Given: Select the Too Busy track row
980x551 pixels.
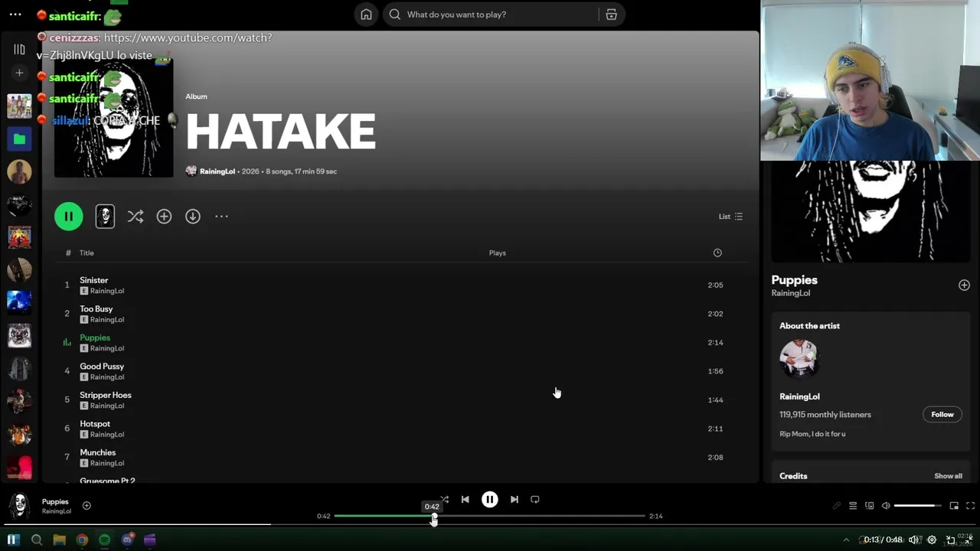Looking at the screenshot, I should tap(400, 314).
